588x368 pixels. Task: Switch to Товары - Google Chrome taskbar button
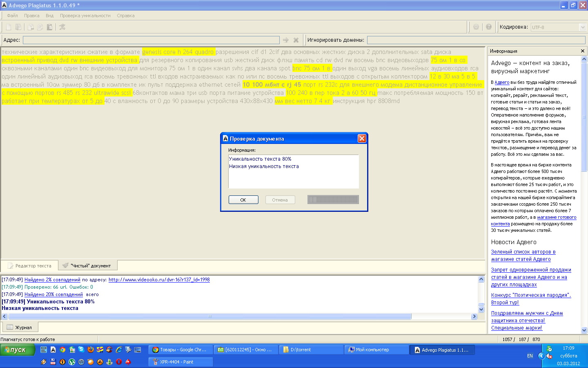click(x=180, y=350)
